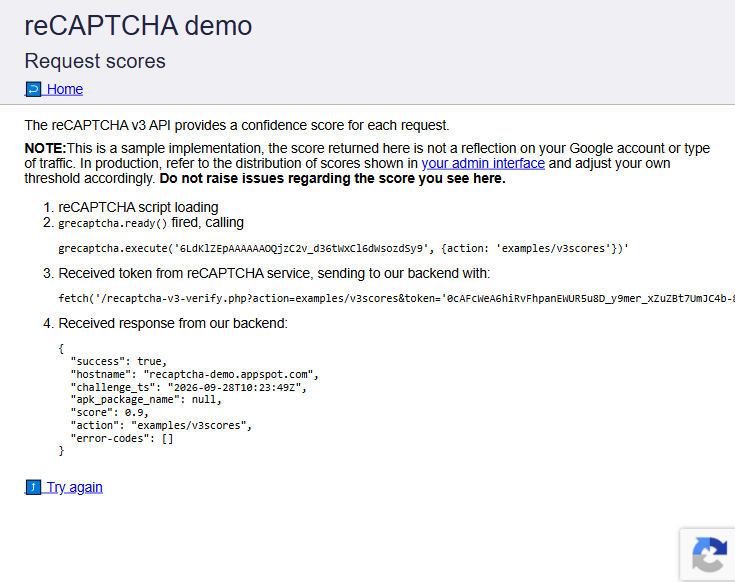Click the "success": true line

(119, 361)
